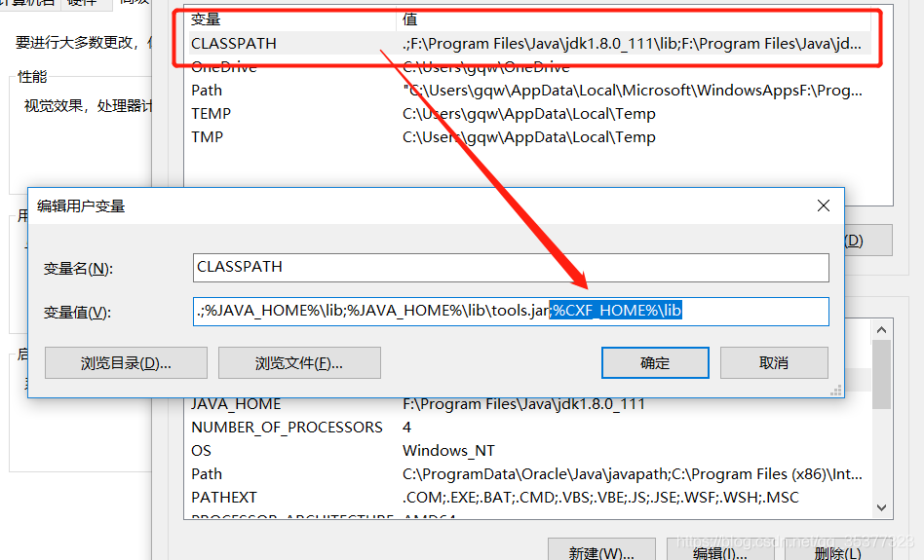The width and height of the screenshot is (924, 560).
Task: Close the 编辑用户变量 dialog
Action: click(824, 205)
